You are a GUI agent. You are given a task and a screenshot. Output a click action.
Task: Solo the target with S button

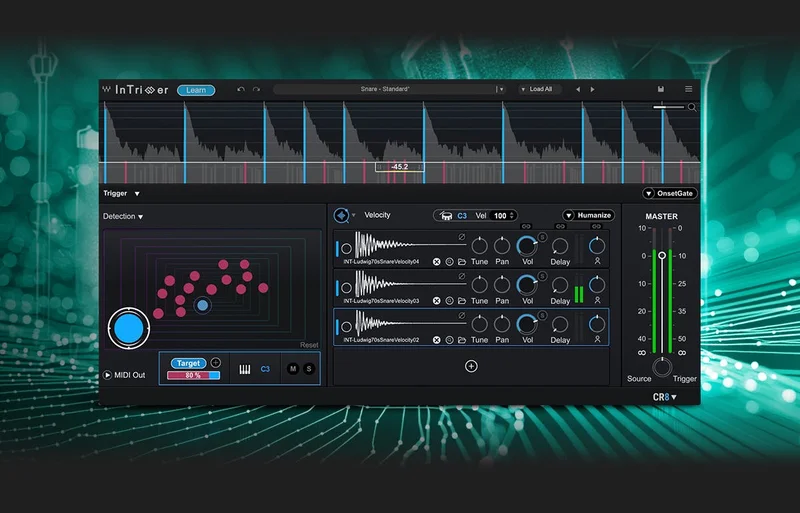pyautogui.click(x=309, y=369)
